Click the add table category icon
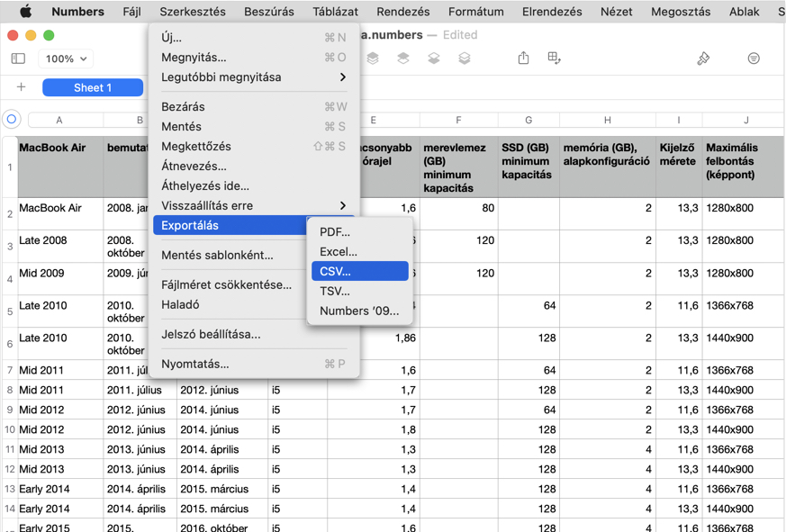The width and height of the screenshot is (786, 532). tap(554, 59)
